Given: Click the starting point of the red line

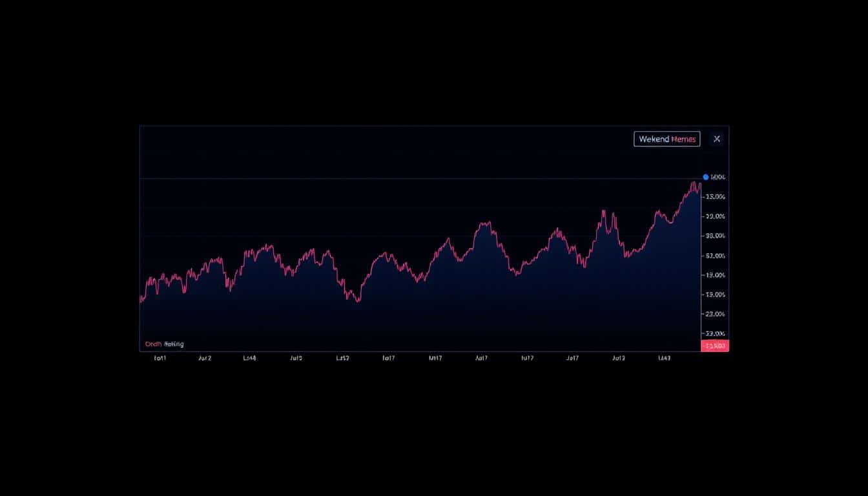Looking at the screenshot, I should 141,299.
